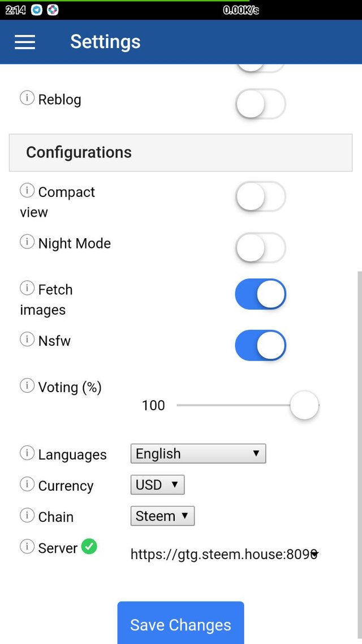Disable the Nsfw switch
Image resolution: width=362 pixels, height=644 pixels.
tap(260, 345)
